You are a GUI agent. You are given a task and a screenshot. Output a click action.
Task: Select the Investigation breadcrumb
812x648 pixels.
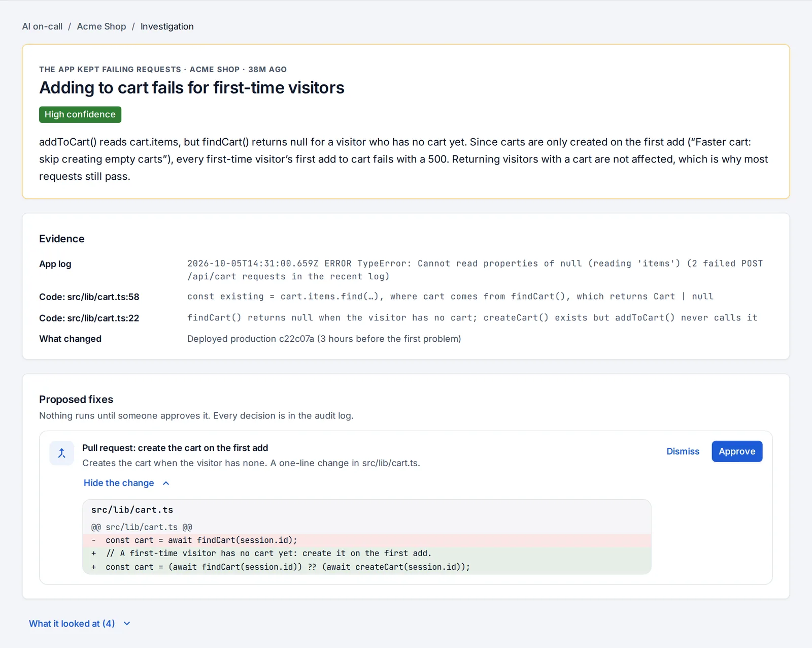[x=167, y=26]
